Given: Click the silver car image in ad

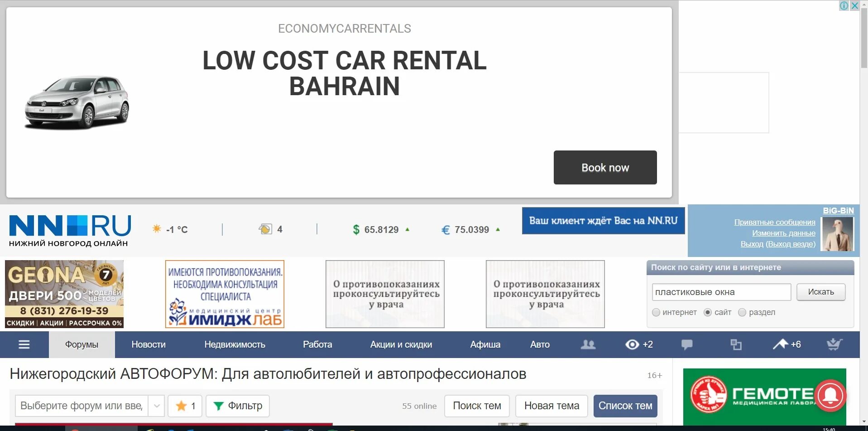Looking at the screenshot, I should click(x=77, y=102).
